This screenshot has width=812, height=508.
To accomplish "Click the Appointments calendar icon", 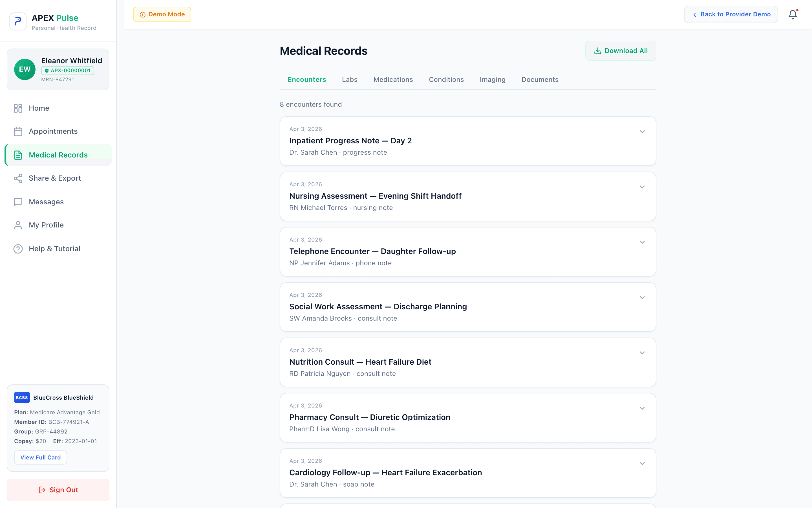I will (18, 131).
